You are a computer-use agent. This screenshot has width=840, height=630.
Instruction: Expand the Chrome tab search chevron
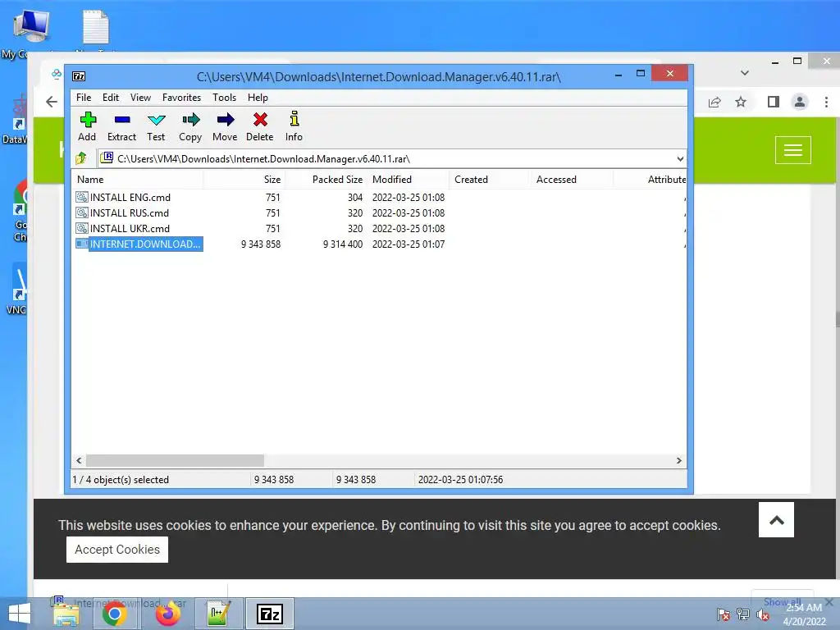(x=745, y=73)
